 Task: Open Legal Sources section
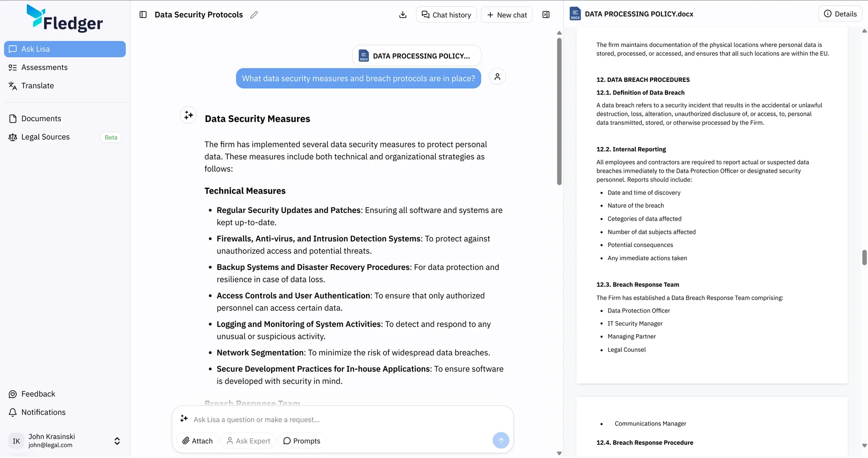point(45,137)
